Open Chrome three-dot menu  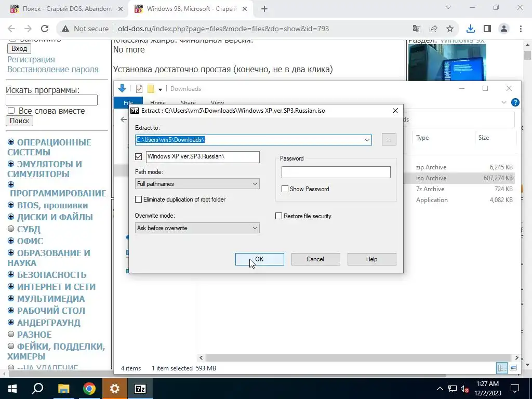[521, 29]
